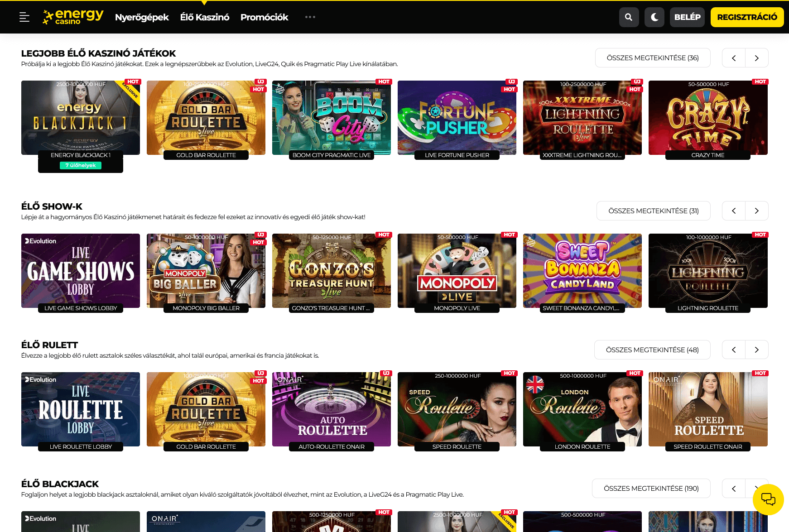Click the Energy Casino logo
The image size is (789, 532).
[73, 17]
